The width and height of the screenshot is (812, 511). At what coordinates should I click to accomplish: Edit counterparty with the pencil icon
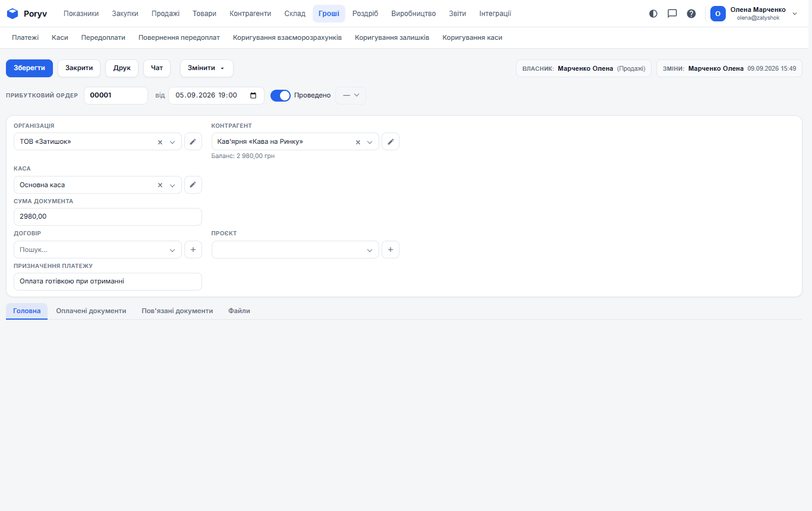391,141
